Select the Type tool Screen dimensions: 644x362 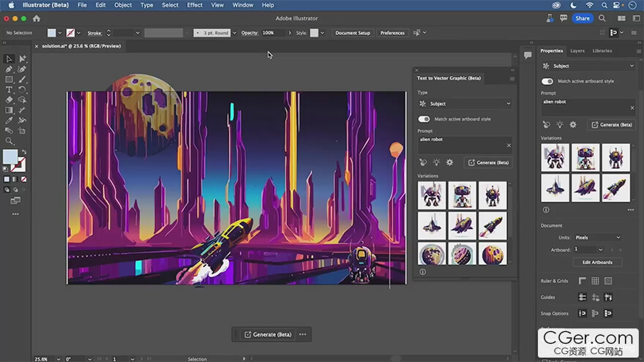(9, 89)
